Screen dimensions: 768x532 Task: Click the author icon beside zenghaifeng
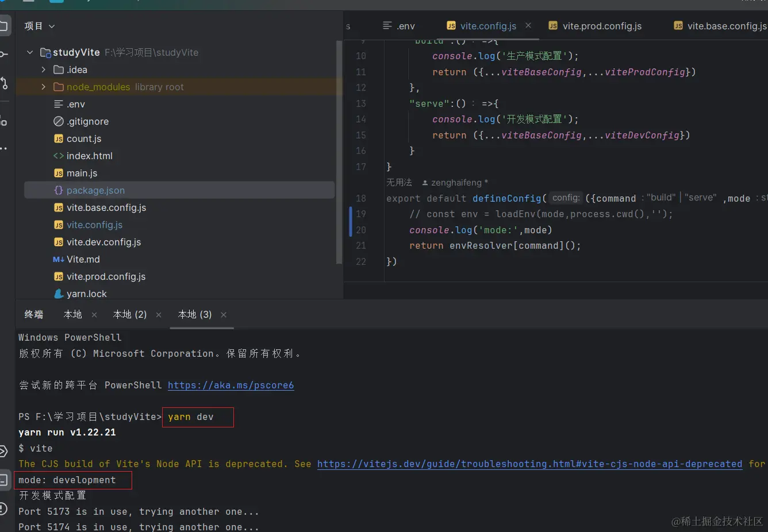pos(425,183)
